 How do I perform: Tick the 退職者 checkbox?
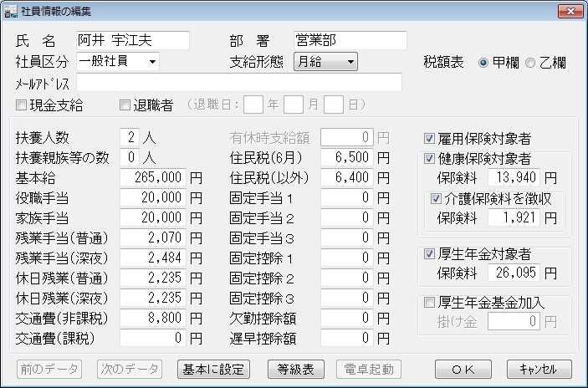(125, 105)
